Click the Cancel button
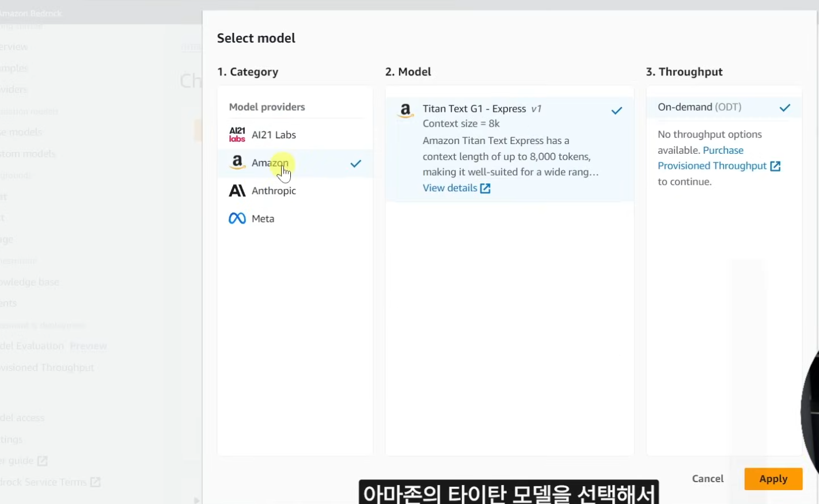This screenshot has height=504, width=819. point(708,479)
